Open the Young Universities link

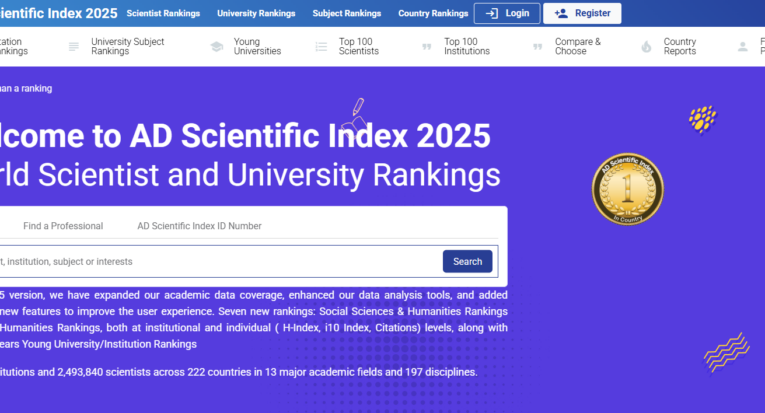click(x=257, y=47)
